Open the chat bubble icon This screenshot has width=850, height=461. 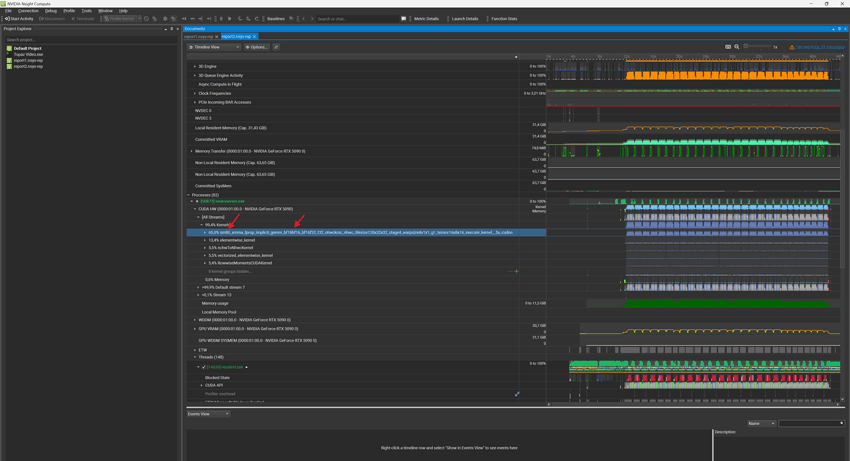[x=403, y=18]
